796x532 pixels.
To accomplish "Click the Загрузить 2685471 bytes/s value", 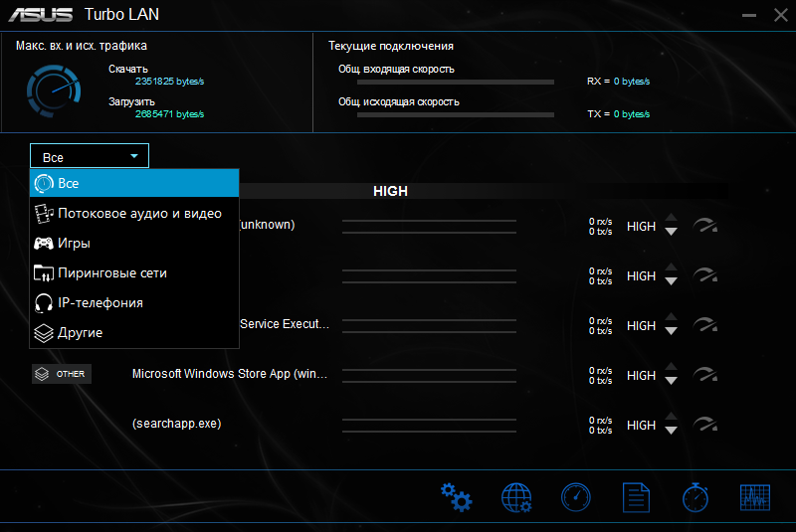I will tap(169, 114).
